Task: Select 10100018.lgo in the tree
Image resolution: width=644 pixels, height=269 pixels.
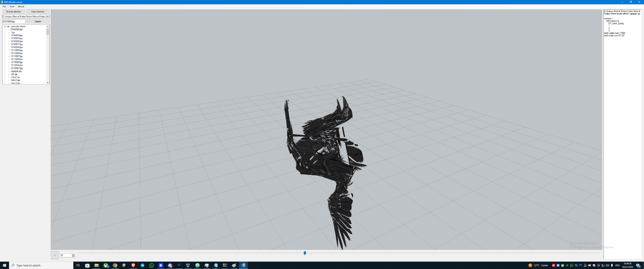Action: coord(17,47)
